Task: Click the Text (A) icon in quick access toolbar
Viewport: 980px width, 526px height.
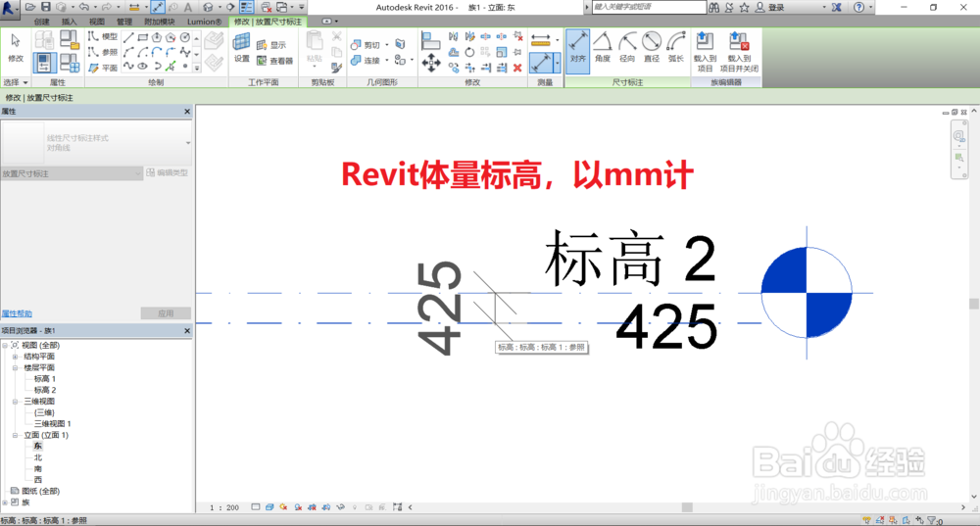Action: [x=187, y=7]
